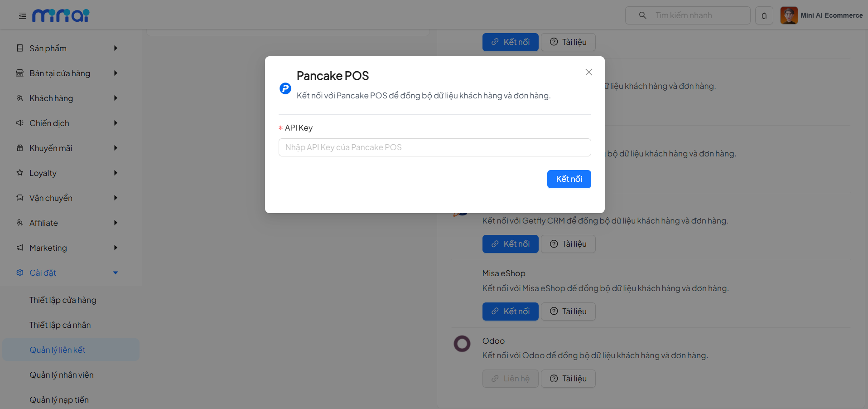This screenshot has width=868, height=409.
Task: Expand the Khách hàng submenu arrow
Action: point(116,98)
